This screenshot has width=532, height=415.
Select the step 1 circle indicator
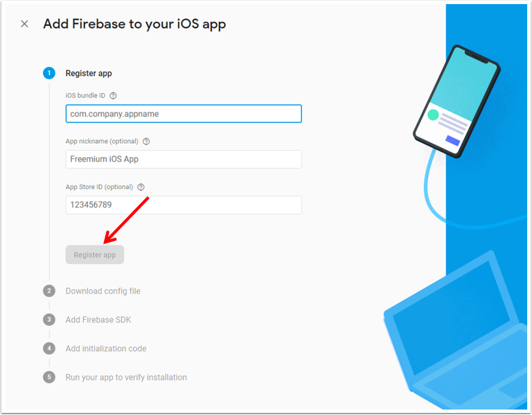click(x=49, y=73)
